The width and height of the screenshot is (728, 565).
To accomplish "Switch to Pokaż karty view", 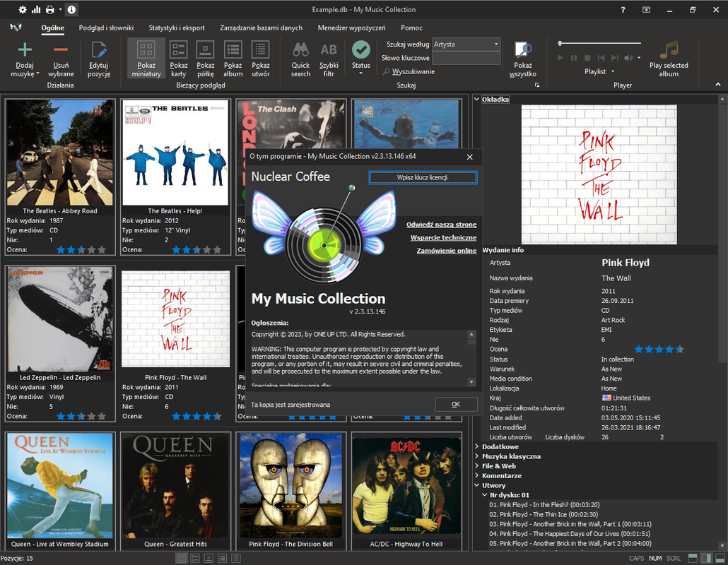I will point(178,59).
